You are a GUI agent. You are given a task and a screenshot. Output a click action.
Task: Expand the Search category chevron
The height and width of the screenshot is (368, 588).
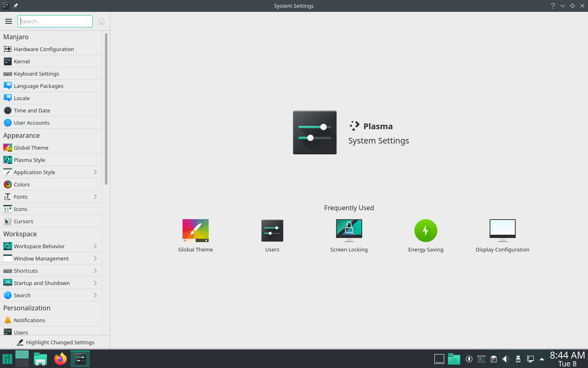pos(95,295)
